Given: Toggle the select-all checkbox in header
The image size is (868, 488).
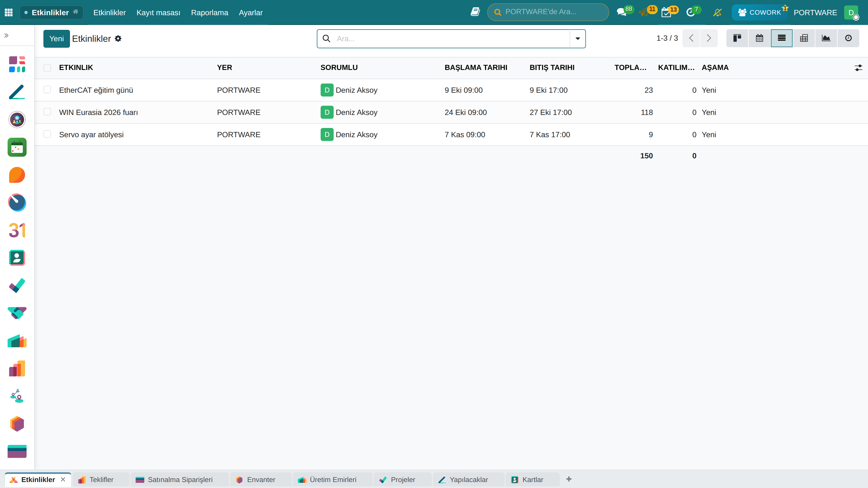Looking at the screenshot, I should [x=47, y=68].
